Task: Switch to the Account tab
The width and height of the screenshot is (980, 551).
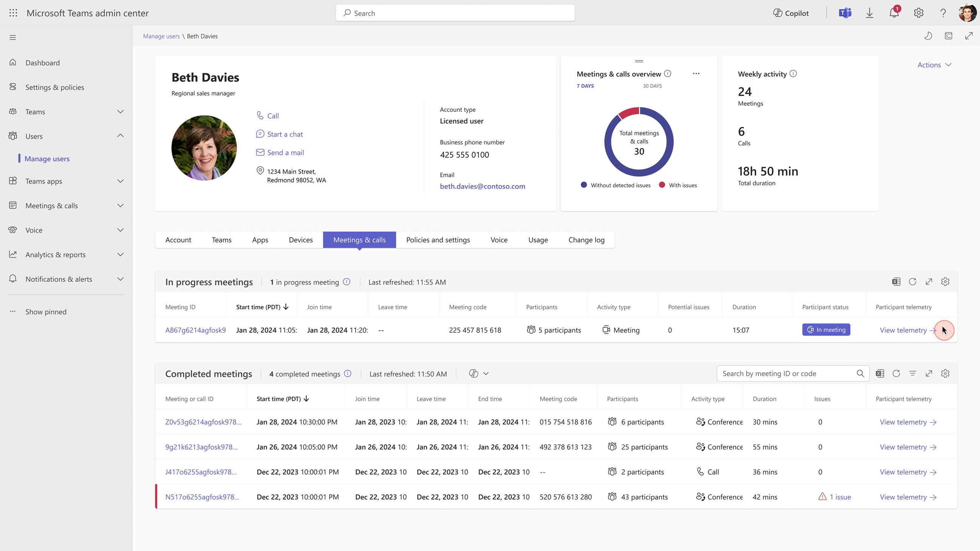Action: (178, 240)
